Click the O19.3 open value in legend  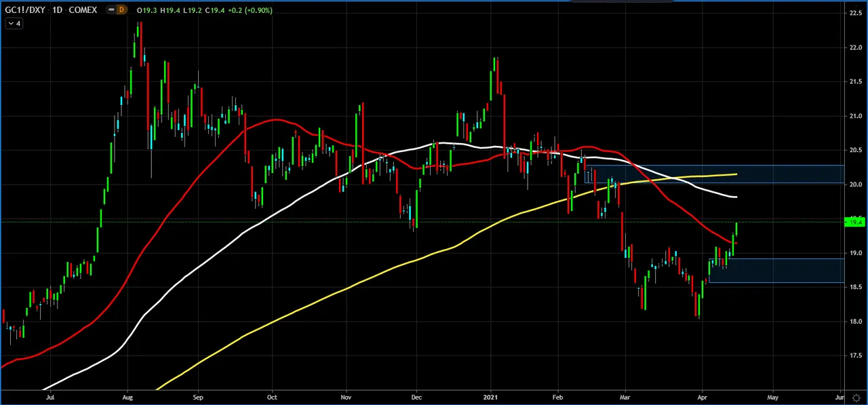(147, 10)
